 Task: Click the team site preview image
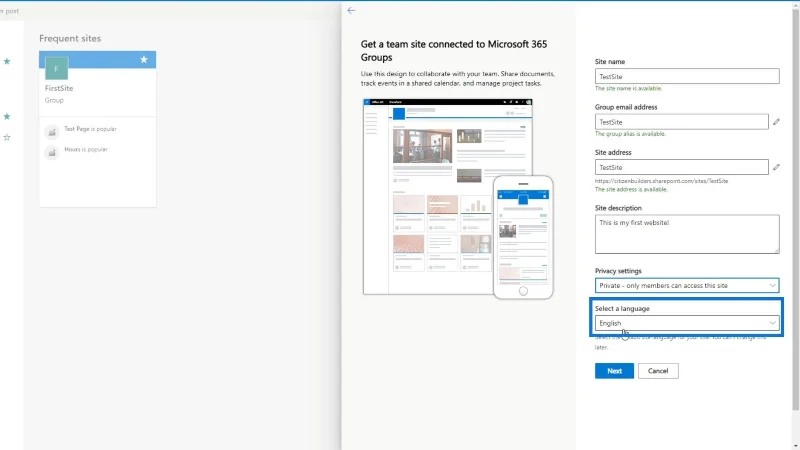(458, 198)
